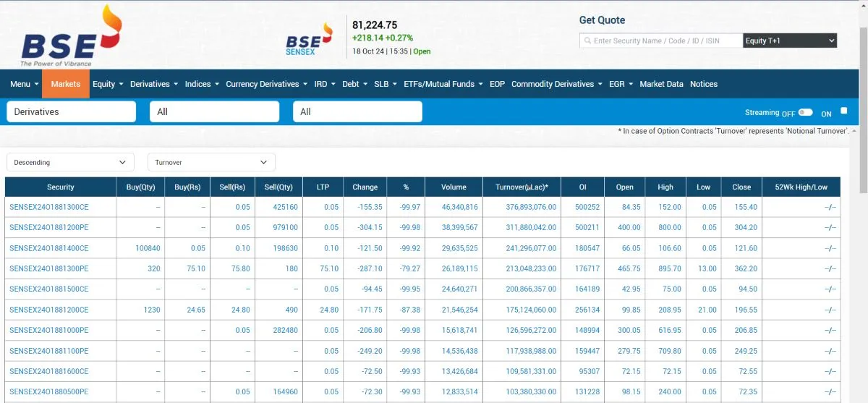
Task: Click the Turnover(₹Lac)* column header
Action: click(x=522, y=187)
